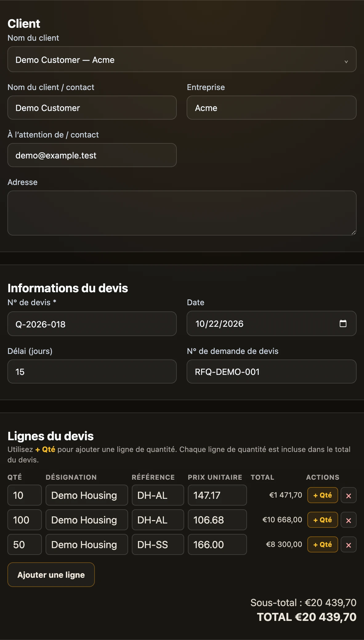The width and height of the screenshot is (364, 640).
Task: Focus the email field demo@example.test
Action: (92, 155)
